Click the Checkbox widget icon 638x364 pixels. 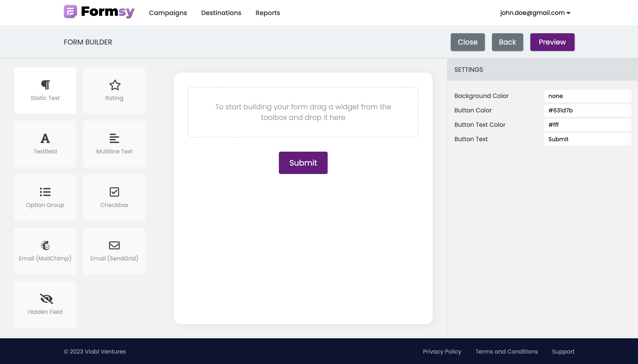click(x=114, y=192)
